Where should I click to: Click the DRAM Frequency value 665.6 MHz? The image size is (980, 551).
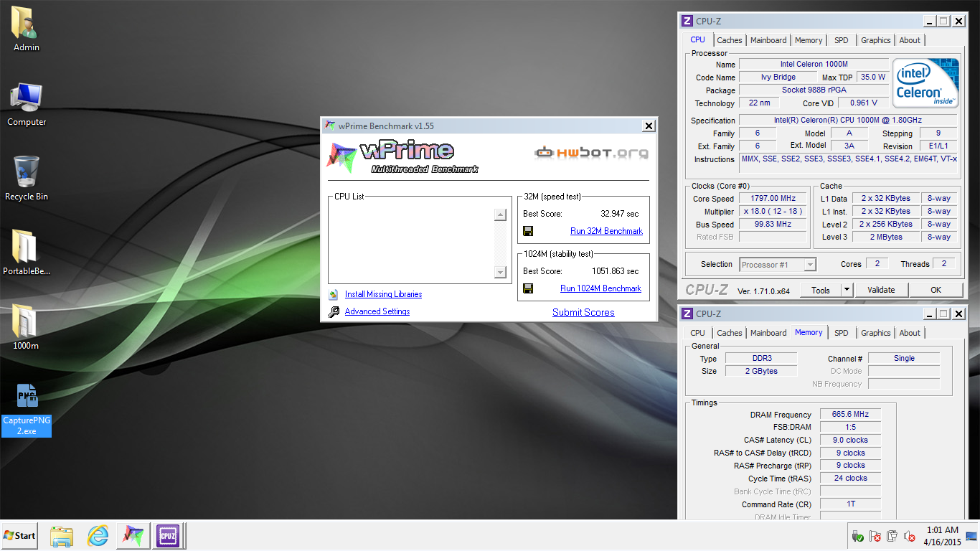849,415
